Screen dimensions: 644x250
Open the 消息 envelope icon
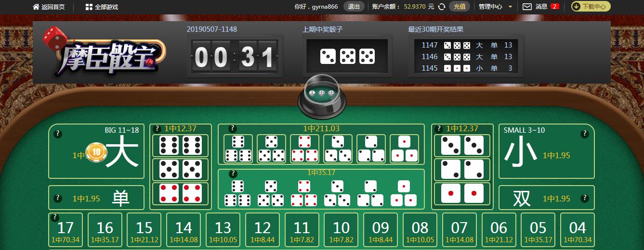[527, 7]
